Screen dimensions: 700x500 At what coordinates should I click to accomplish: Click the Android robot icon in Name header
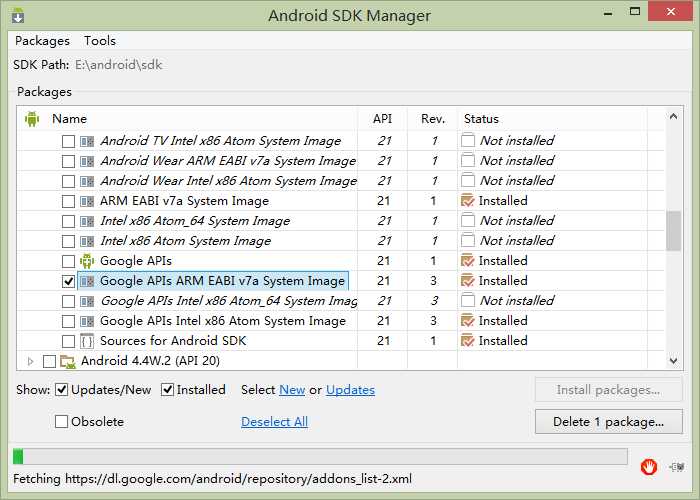click(32, 119)
